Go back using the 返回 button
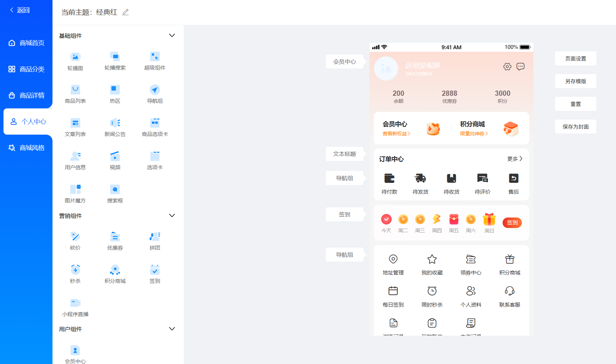 (x=20, y=10)
